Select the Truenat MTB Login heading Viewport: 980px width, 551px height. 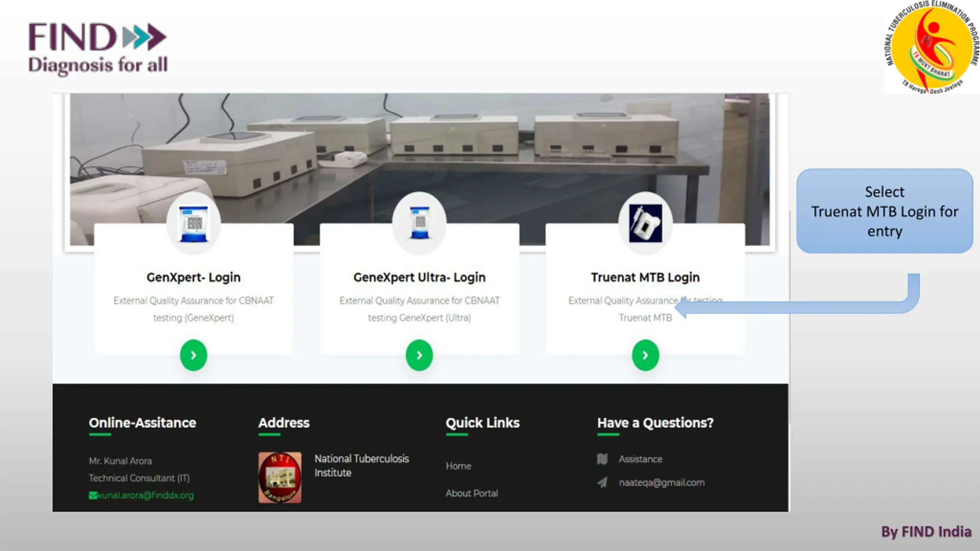click(645, 277)
